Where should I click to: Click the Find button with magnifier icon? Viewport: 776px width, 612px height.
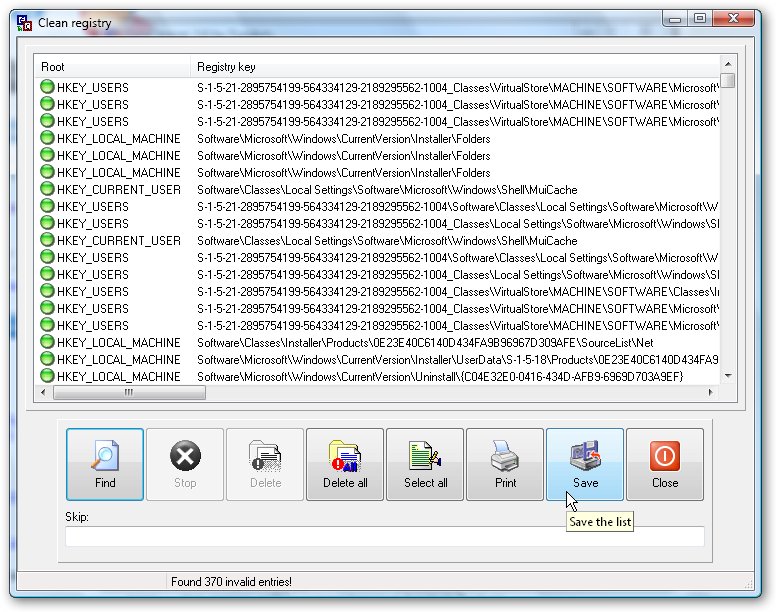click(105, 464)
